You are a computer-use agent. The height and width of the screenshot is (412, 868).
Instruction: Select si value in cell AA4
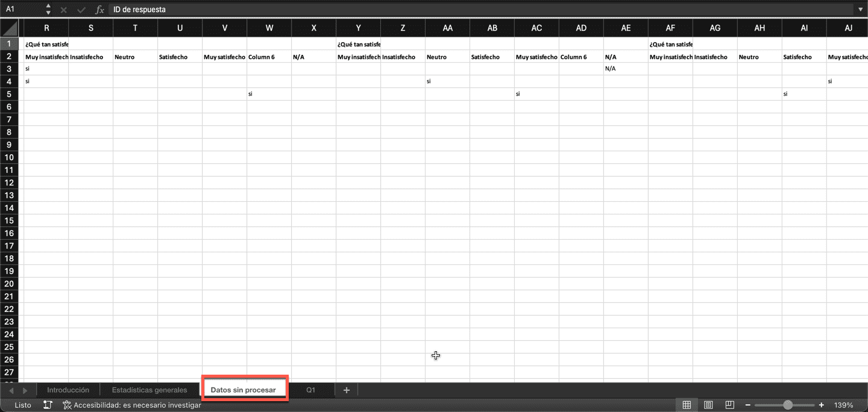[x=448, y=81]
